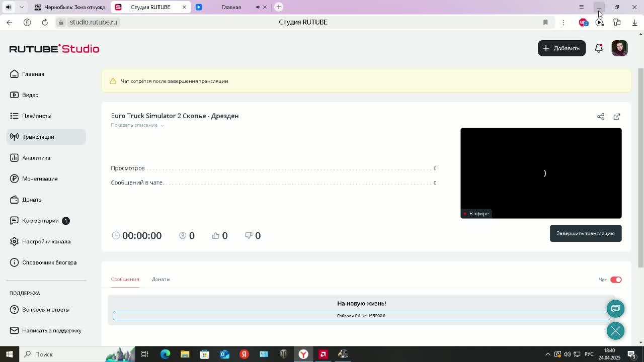Go back to the previous page
The width and height of the screenshot is (644, 362).
click(9, 22)
